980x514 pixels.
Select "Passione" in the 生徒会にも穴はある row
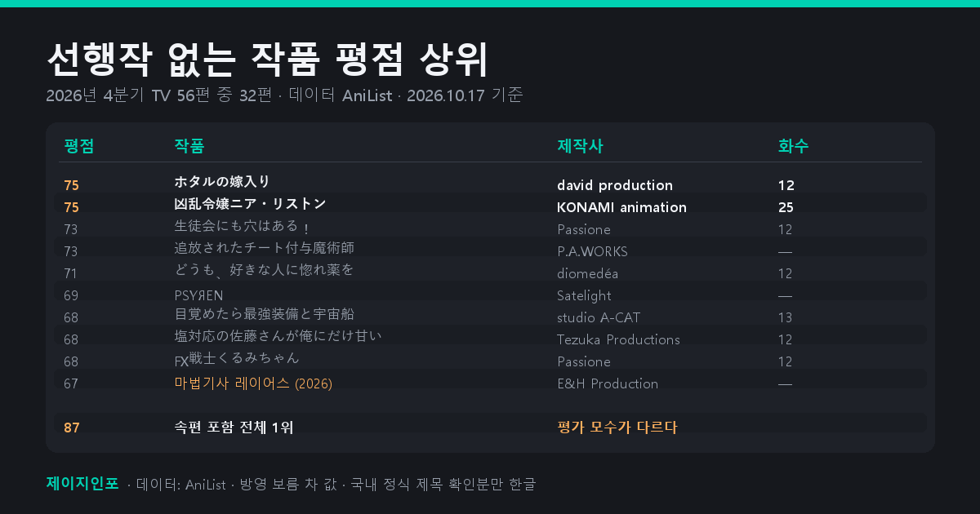click(584, 229)
